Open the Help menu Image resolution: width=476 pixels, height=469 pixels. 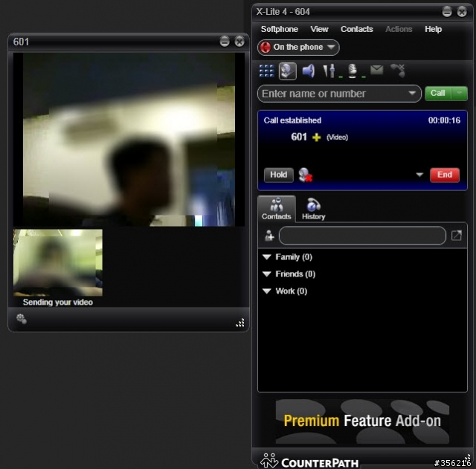[433, 29]
